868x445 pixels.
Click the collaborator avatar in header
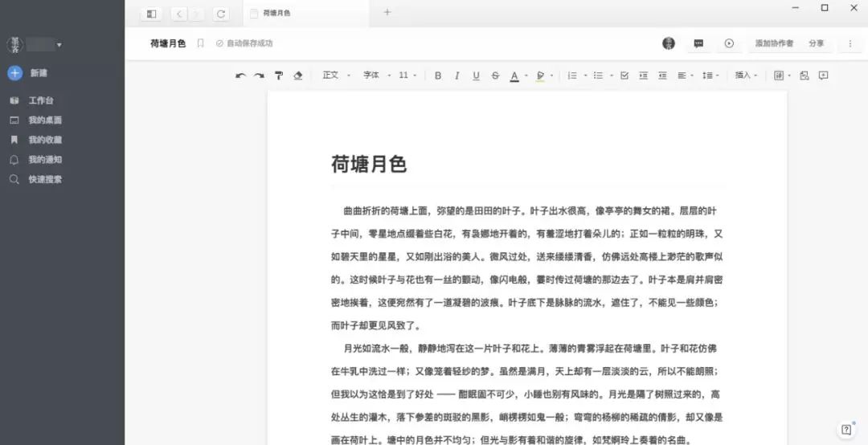[x=669, y=43]
